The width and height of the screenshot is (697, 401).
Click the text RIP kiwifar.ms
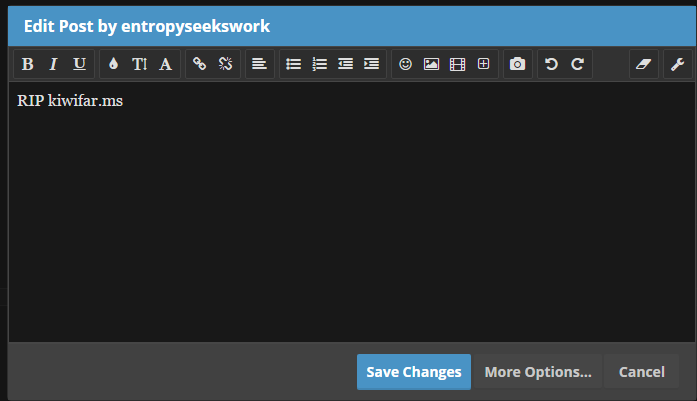70,101
